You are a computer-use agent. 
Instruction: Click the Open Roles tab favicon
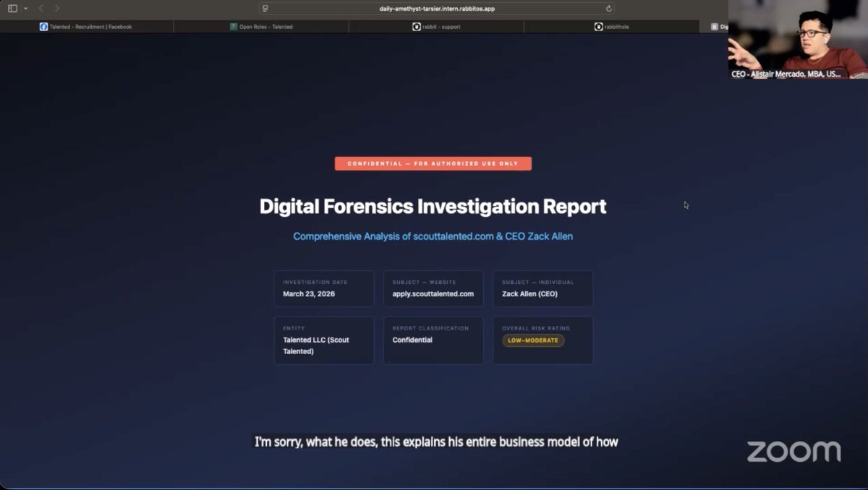tap(234, 27)
